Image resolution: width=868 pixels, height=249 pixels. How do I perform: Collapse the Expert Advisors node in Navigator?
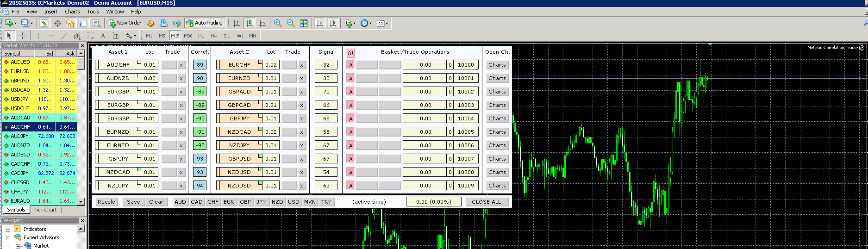8,238
